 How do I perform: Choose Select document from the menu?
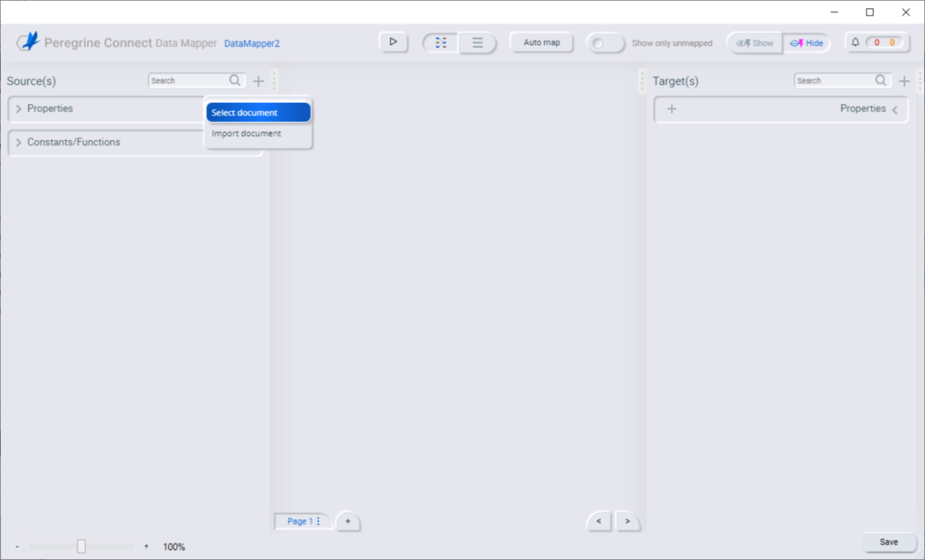pos(258,112)
